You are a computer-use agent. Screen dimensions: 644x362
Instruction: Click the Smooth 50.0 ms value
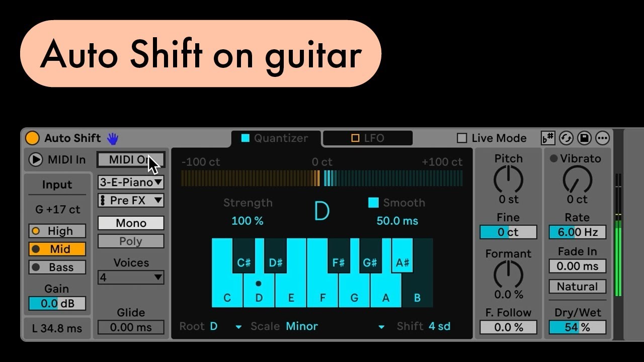tap(397, 221)
